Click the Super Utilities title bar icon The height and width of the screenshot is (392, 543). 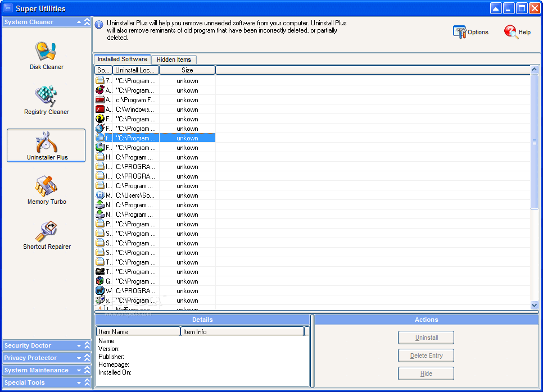click(8, 8)
